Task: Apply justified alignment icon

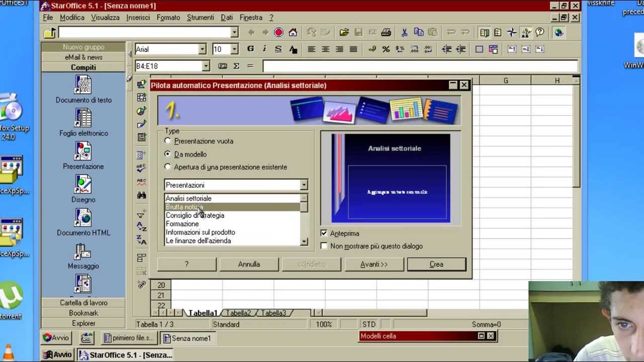Action: [354, 49]
